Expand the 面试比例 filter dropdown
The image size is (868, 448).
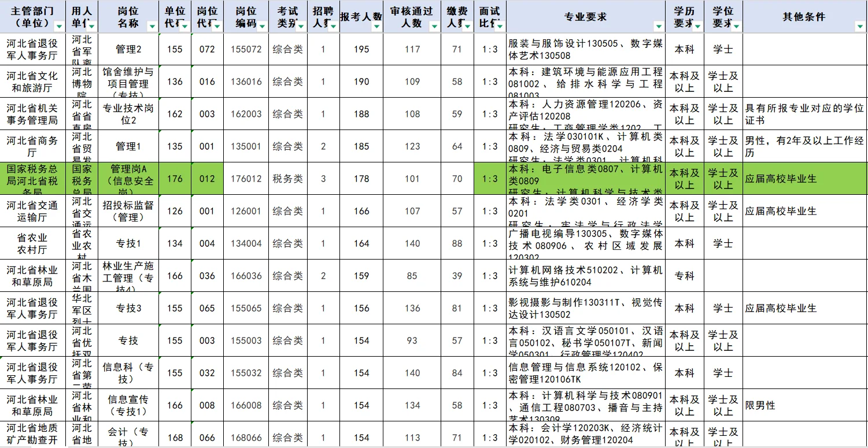[x=500, y=26]
